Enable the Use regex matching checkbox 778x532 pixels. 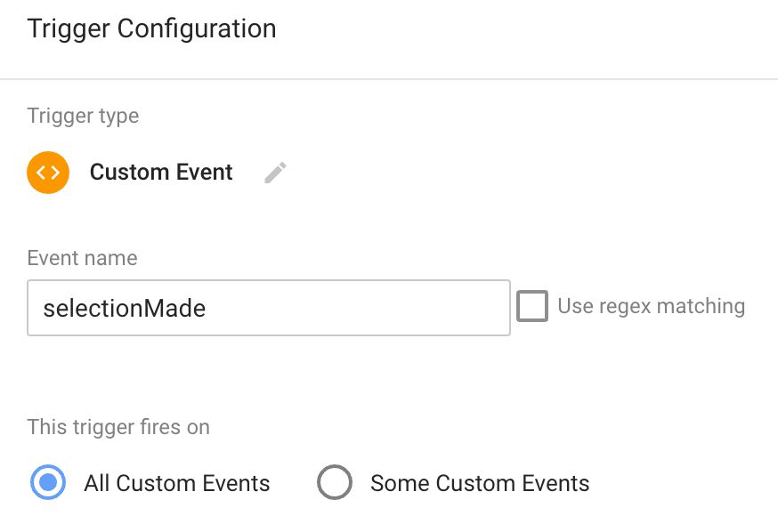point(532,306)
